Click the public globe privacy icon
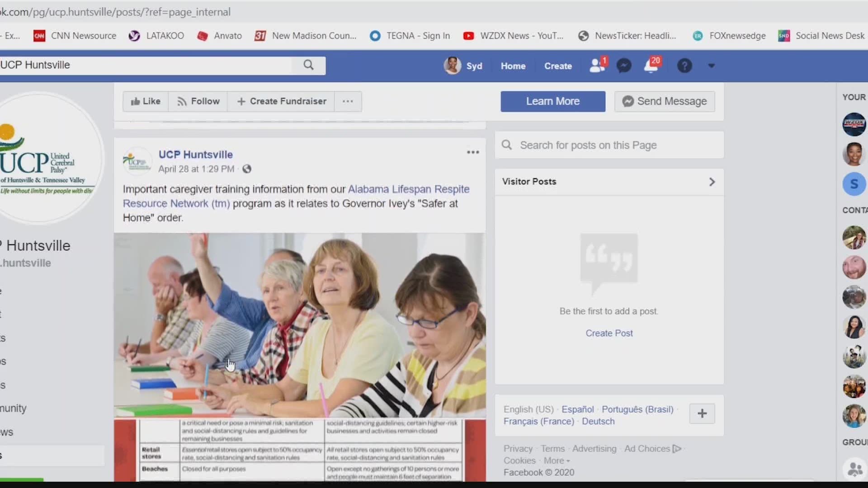 [x=247, y=169]
